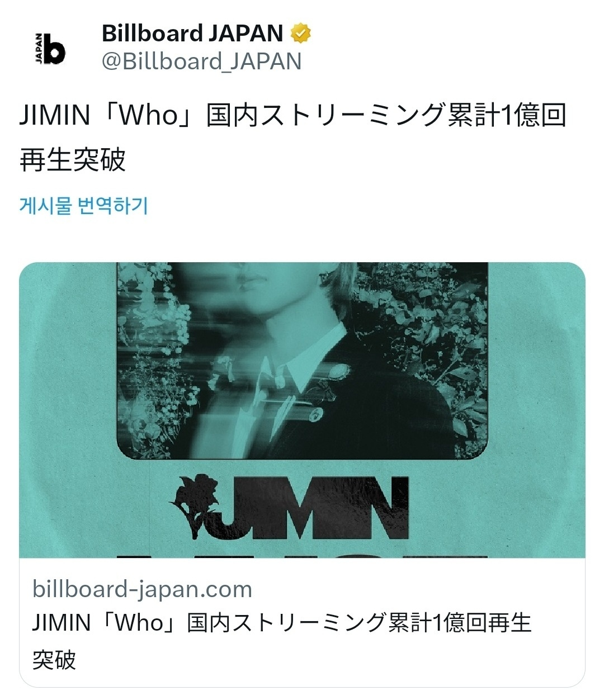The image size is (604, 700).
Task: Click 突破 on card's last line
Action: [x=54, y=660]
